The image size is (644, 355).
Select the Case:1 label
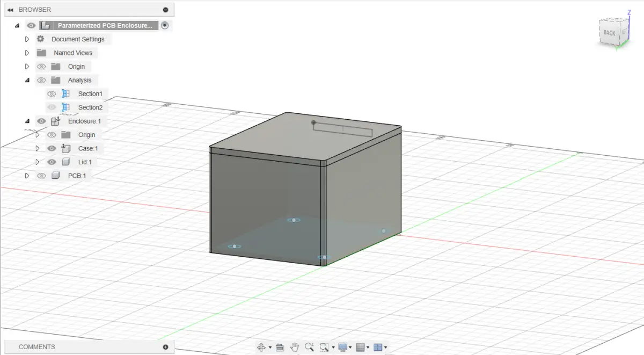click(88, 148)
